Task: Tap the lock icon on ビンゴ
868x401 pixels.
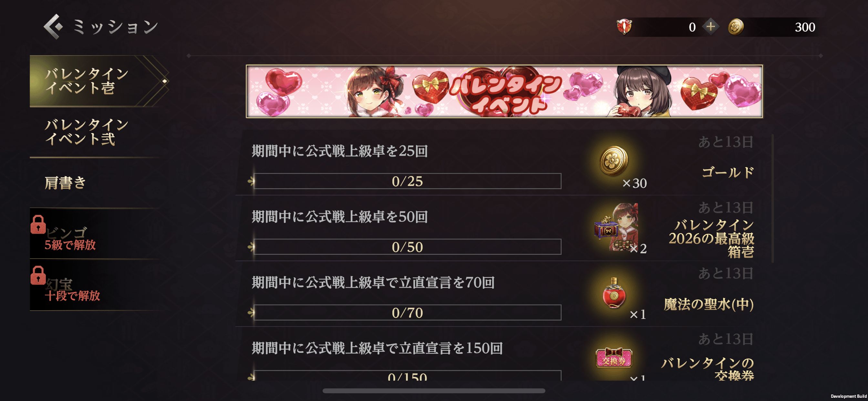Action: [38, 224]
